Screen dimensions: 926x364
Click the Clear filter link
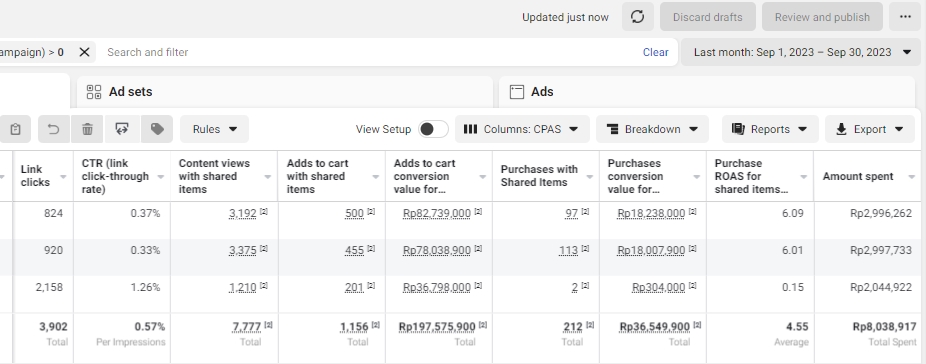click(656, 52)
